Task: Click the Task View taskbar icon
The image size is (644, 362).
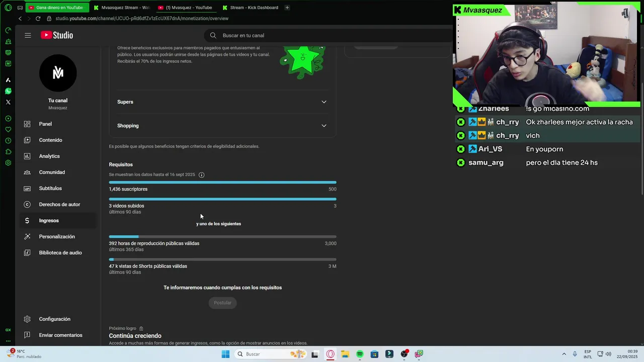Action: (315, 354)
